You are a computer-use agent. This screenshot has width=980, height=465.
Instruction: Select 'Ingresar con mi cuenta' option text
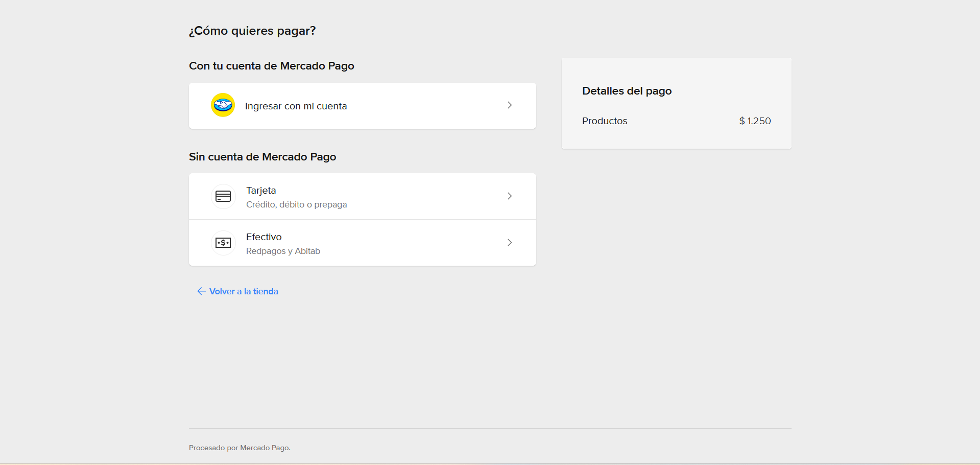coord(296,106)
